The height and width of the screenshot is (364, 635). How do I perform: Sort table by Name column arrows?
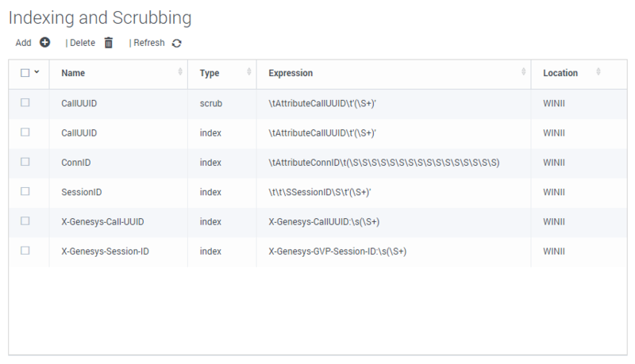180,72
